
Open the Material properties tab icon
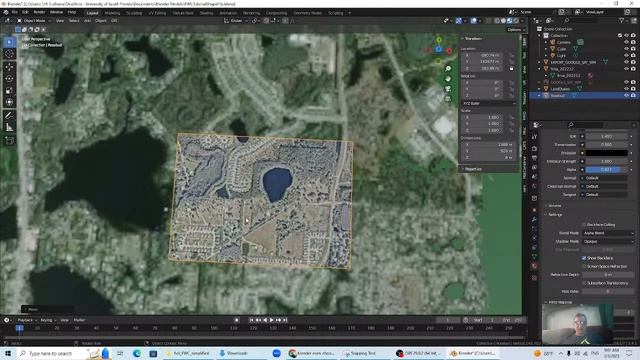[x=535, y=266]
